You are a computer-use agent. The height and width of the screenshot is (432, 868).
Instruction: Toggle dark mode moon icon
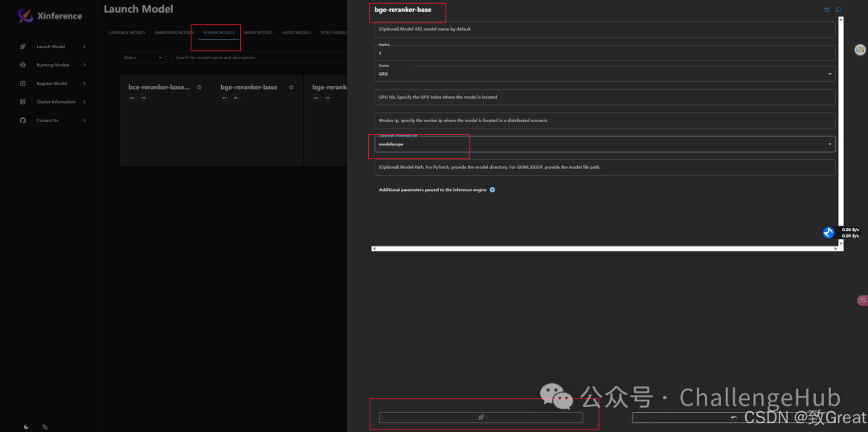[27, 426]
